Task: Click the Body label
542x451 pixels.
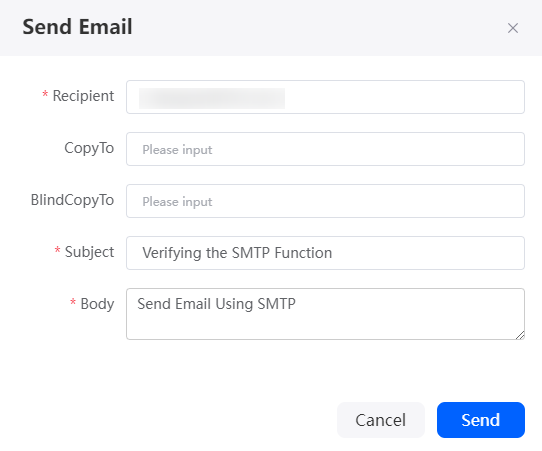Action: [x=97, y=304]
